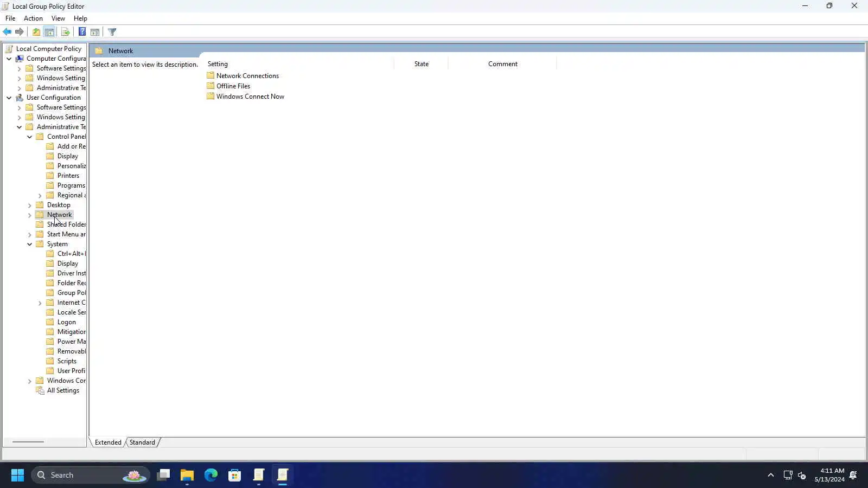Click the Offline Files folder icon
Image resolution: width=868 pixels, height=488 pixels.
(210, 86)
